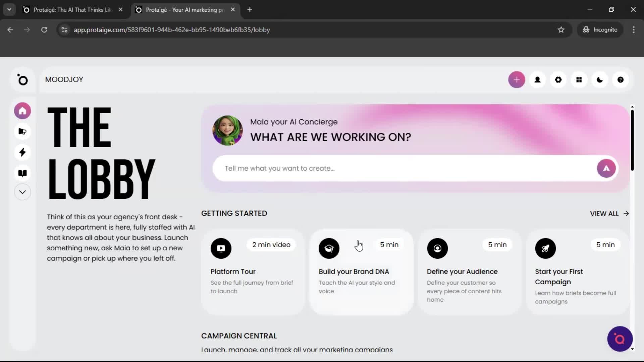Open the profile icon in the top bar

pyautogui.click(x=537, y=79)
